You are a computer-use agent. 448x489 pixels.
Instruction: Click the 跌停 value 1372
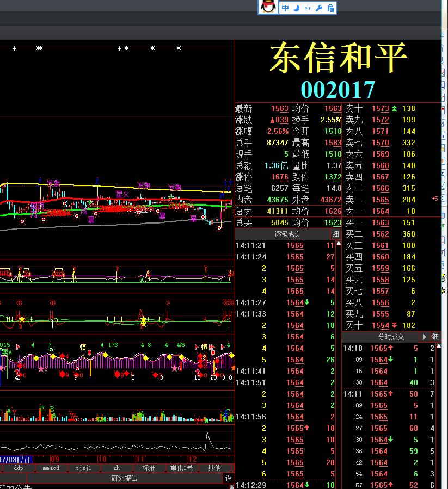tap(333, 177)
